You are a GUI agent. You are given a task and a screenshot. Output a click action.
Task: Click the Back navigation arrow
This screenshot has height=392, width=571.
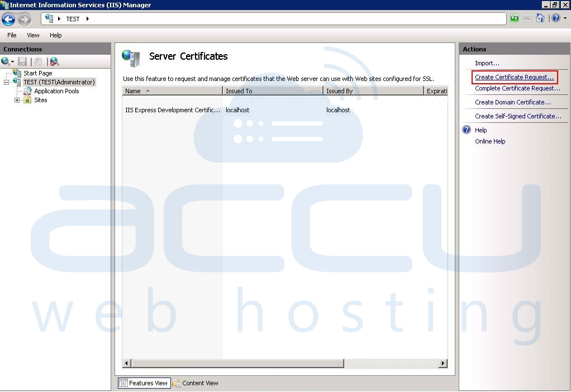(x=8, y=20)
